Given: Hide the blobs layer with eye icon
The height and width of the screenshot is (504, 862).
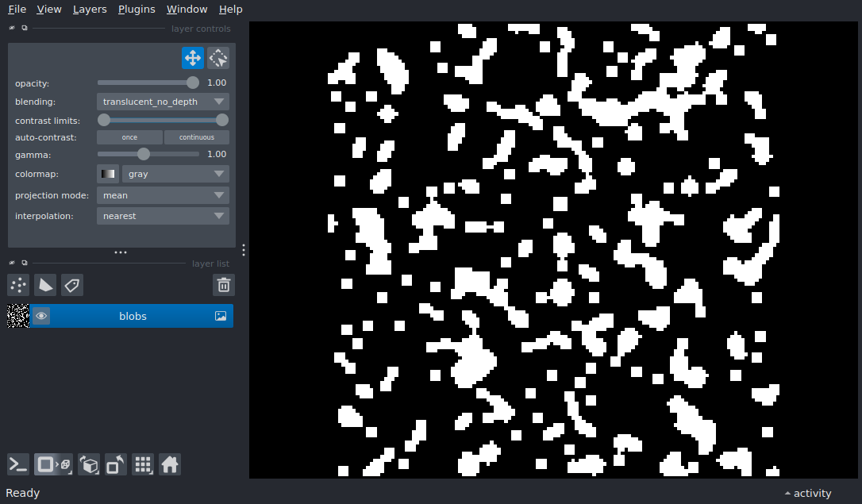Looking at the screenshot, I should click(x=41, y=316).
